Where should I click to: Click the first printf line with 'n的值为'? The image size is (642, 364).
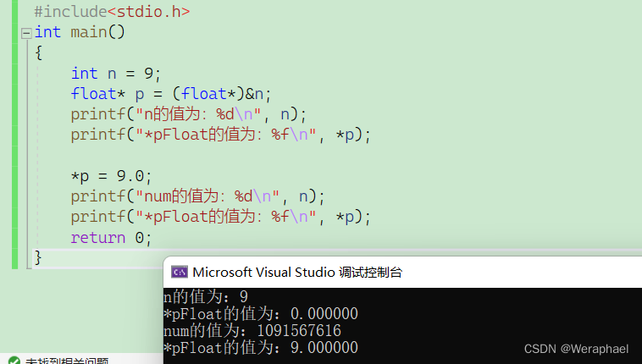(x=188, y=114)
